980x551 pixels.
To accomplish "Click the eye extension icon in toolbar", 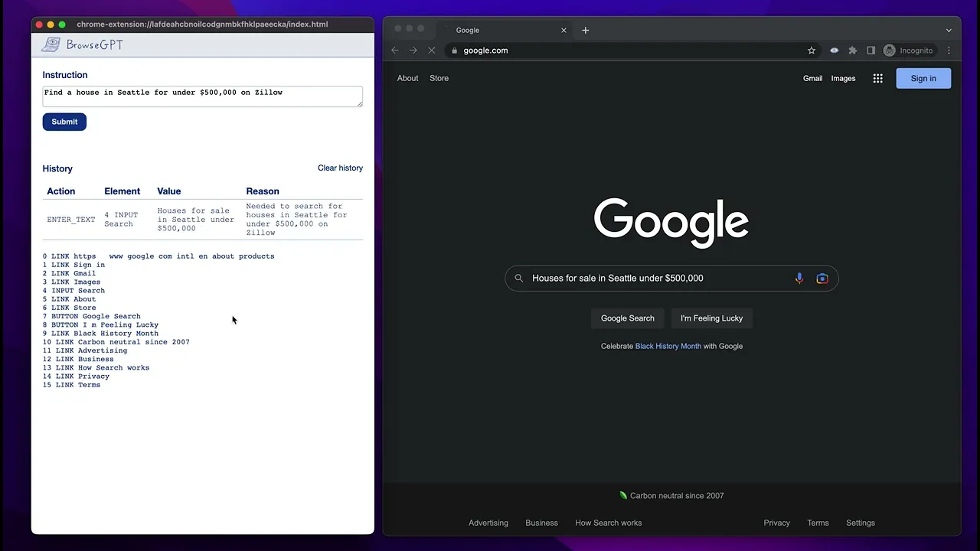I will coord(834,51).
